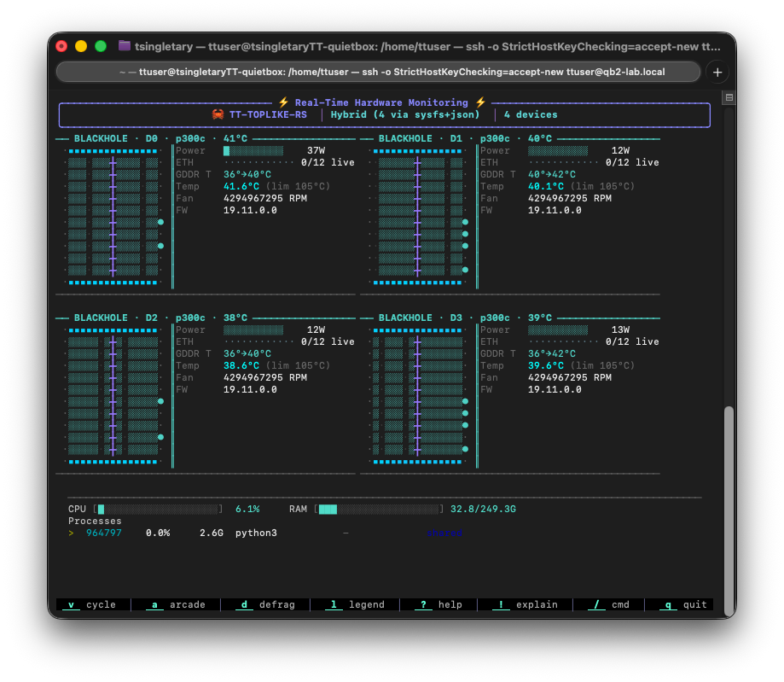Click the 'BLACKHOLE · D0' header
Viewport: 784px width, 682px height.
115,138
